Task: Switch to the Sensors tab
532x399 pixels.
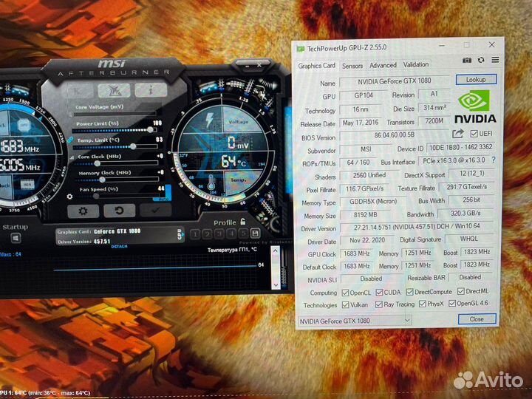Action: coord(352,66)
